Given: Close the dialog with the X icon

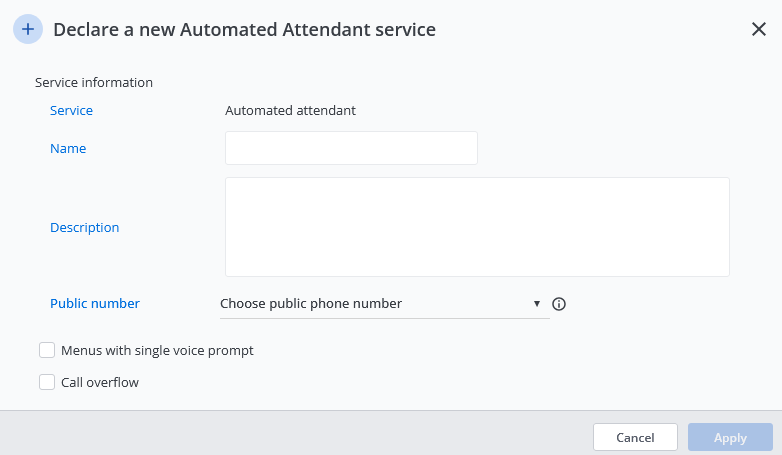Looking at the screenshot, I should click(x=759, y=29).
